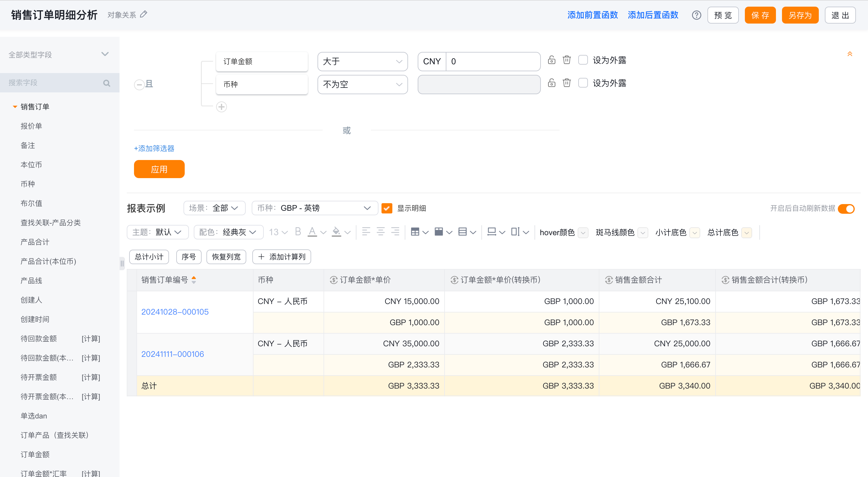Uncheck the 显示明细 checkbox
This screenshot has height=477, width=868.
[x=387, y=208]
